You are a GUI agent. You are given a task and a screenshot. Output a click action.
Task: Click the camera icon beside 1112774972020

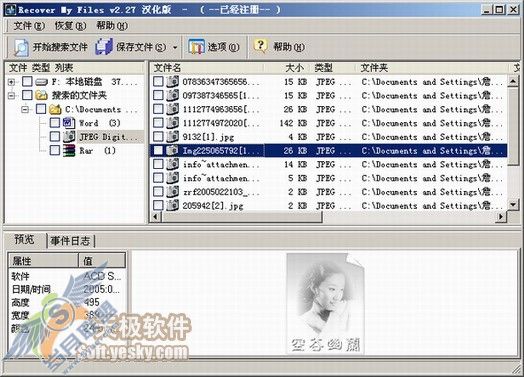tap(172, 123)
